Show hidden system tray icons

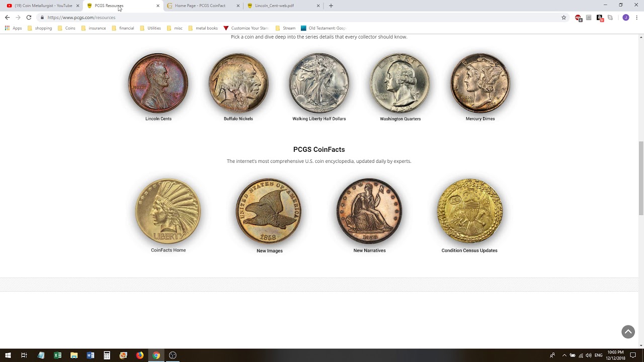pos(564,355)
